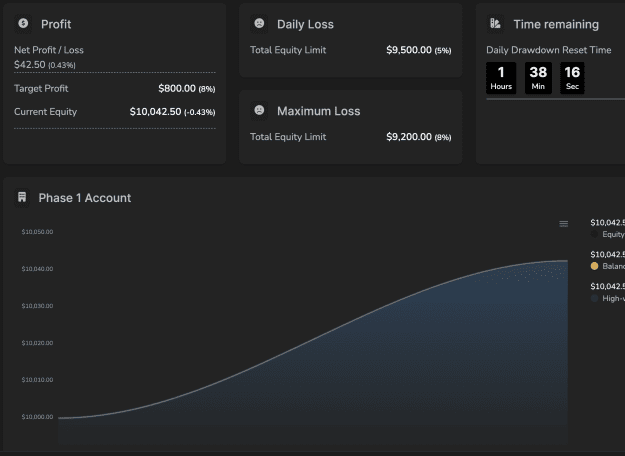Click the Sec countdown box showing 16

[572, 78]
